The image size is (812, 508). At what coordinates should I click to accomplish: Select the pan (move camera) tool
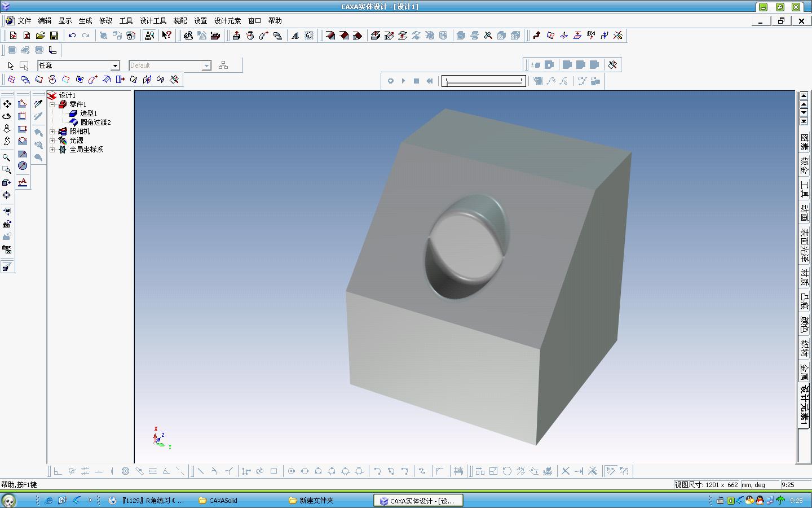7,104
